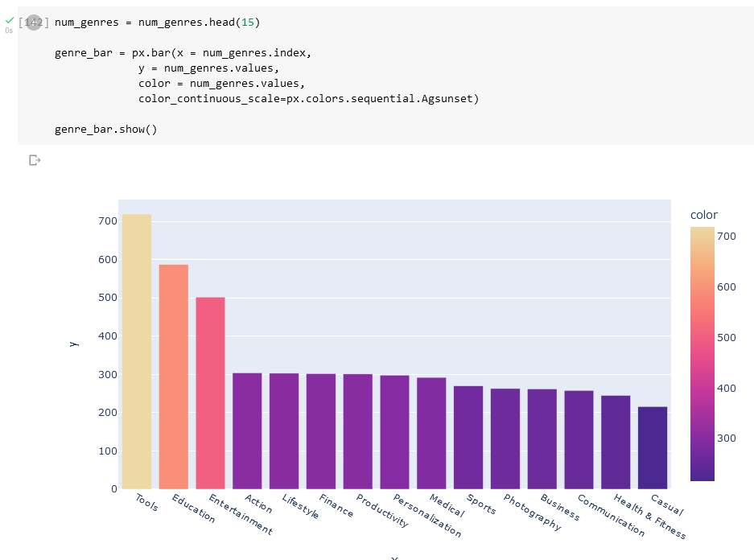Click the "0s" execution time indicator
754x560 pixels.
click(x=8, y=30)
